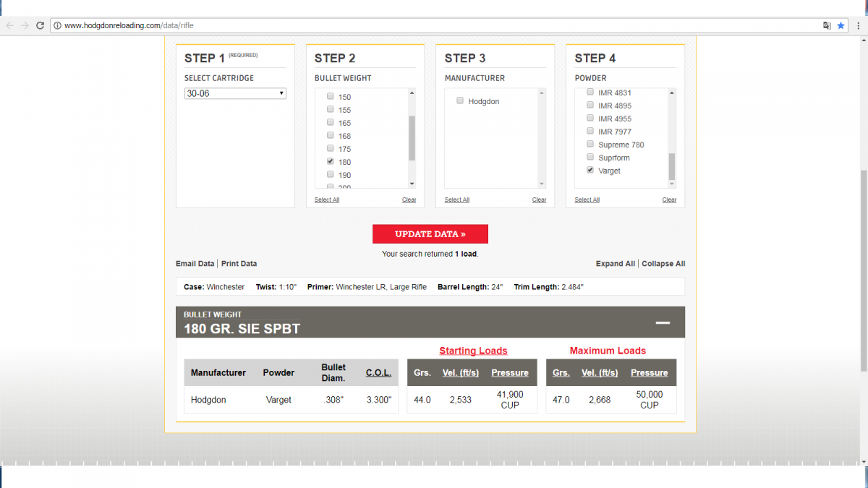Click the Starting Loads heading link
This screenshot has height=488, width=868.
473,351
